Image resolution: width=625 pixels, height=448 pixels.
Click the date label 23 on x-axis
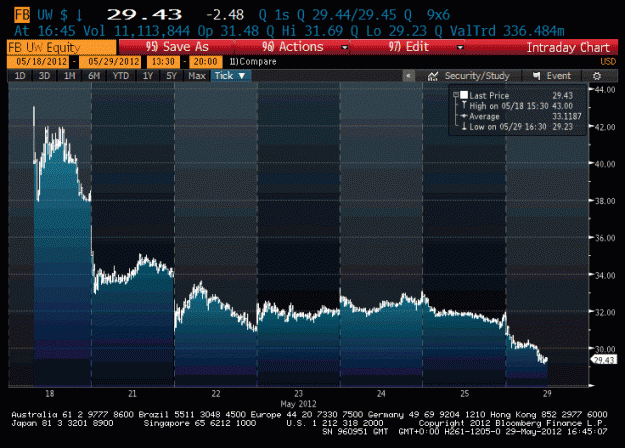pyautogui.click(x=298, y=394)
